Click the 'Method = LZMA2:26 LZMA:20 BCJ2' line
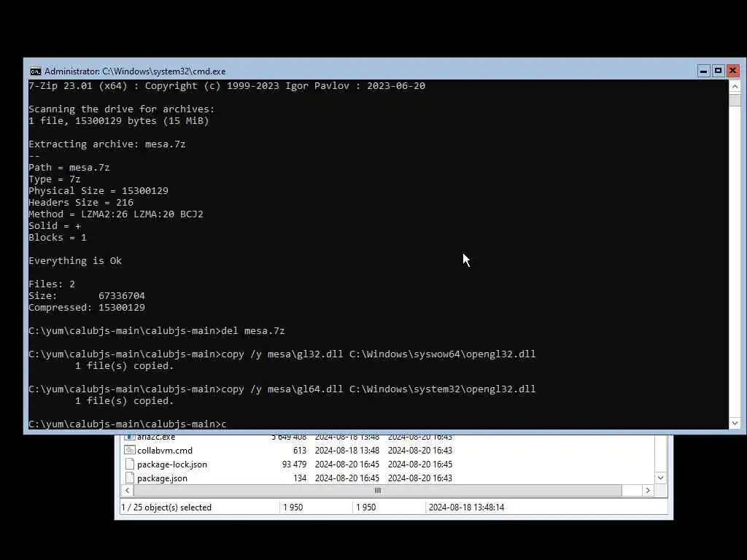 tap(116, 214)
